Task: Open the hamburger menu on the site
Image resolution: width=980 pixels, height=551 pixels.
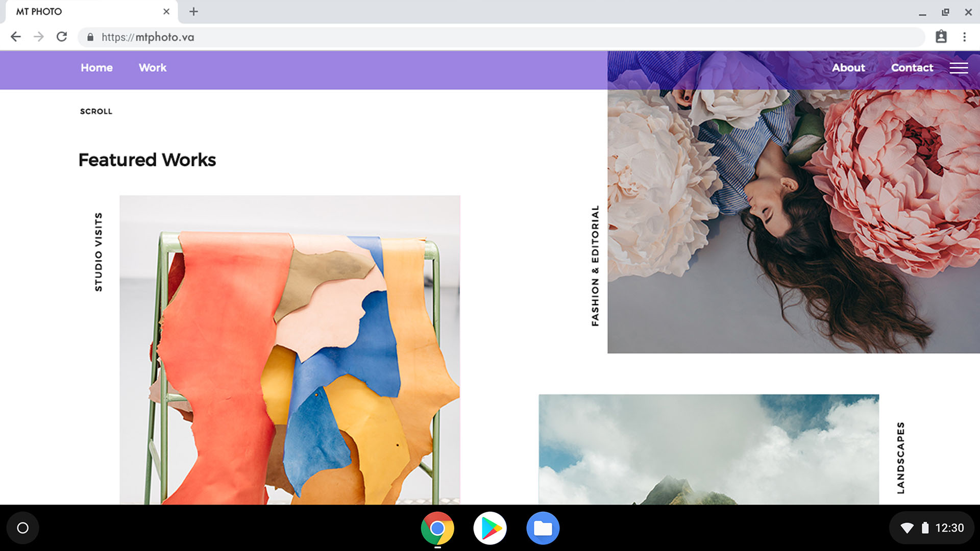Action: [959, 68]
